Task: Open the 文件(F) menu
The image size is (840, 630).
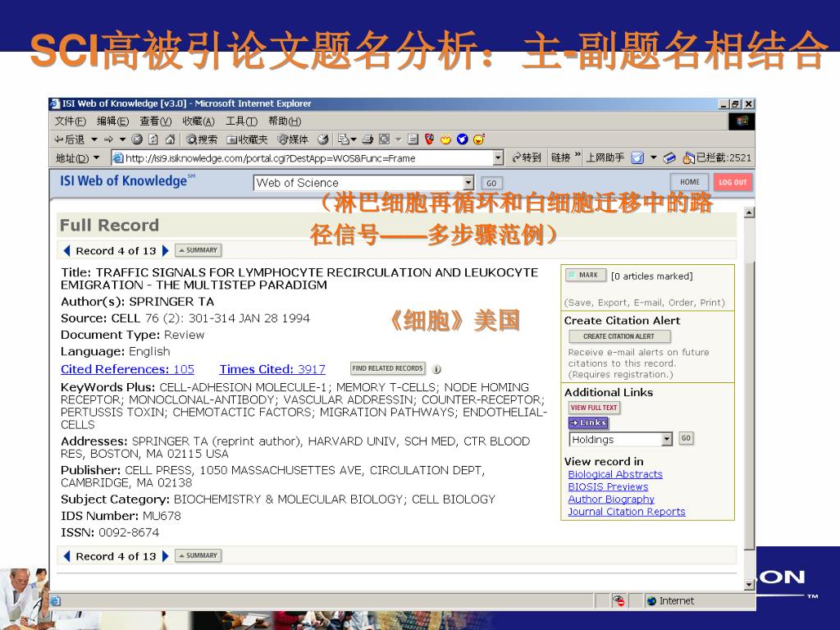Action: pyautogui.click(x=71, y=121)
